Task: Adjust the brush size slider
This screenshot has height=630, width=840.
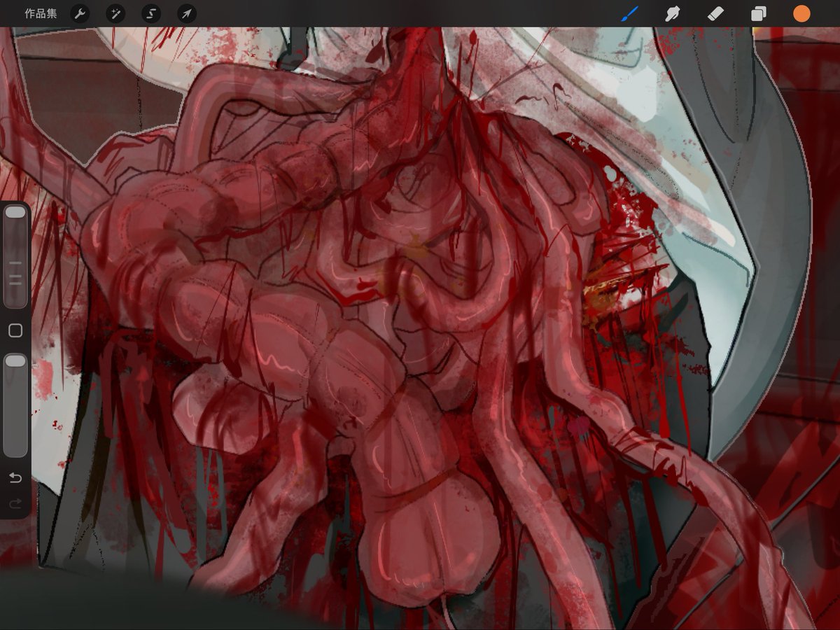Action: (x=15, y=257)
